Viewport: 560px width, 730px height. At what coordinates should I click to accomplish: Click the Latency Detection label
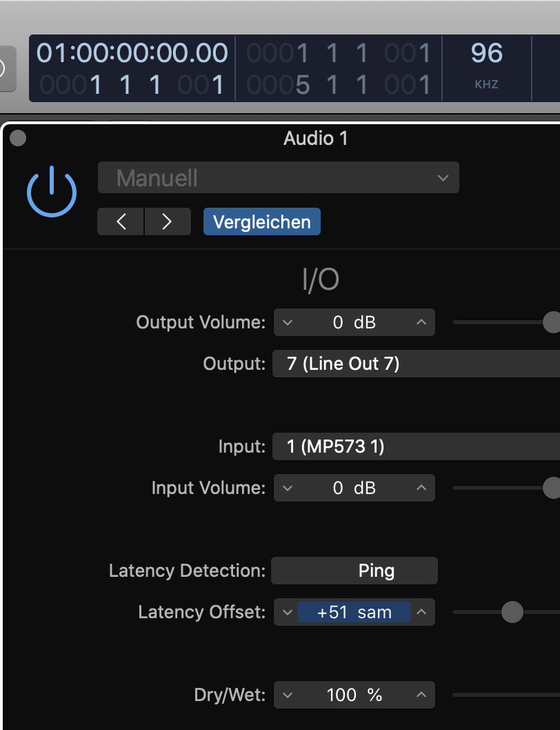[x=187, y=571]
